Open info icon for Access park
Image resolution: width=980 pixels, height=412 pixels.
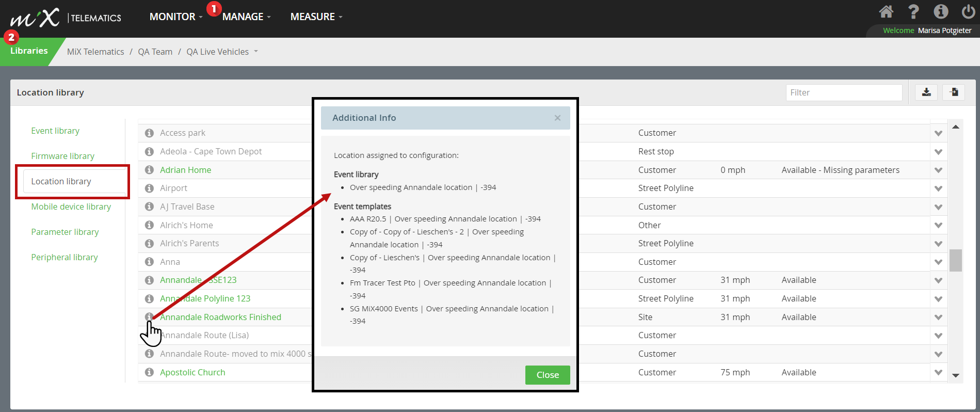pyautogui.click(x=149, y=133)
